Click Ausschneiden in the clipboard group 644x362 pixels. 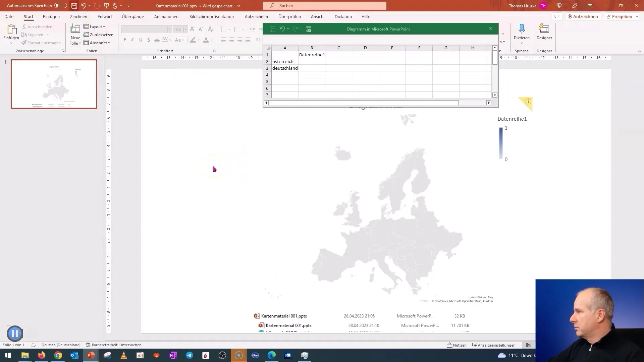point(37,26)
